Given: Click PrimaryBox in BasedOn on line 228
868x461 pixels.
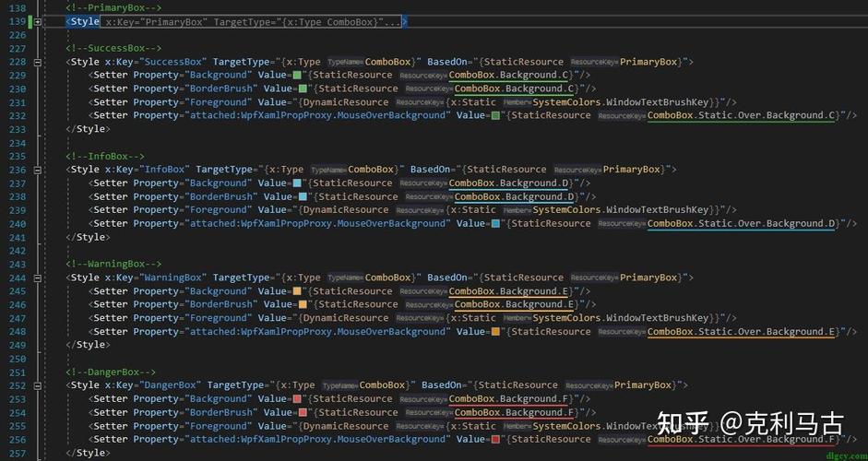Looking at the screenshot, I should point(648,62).
